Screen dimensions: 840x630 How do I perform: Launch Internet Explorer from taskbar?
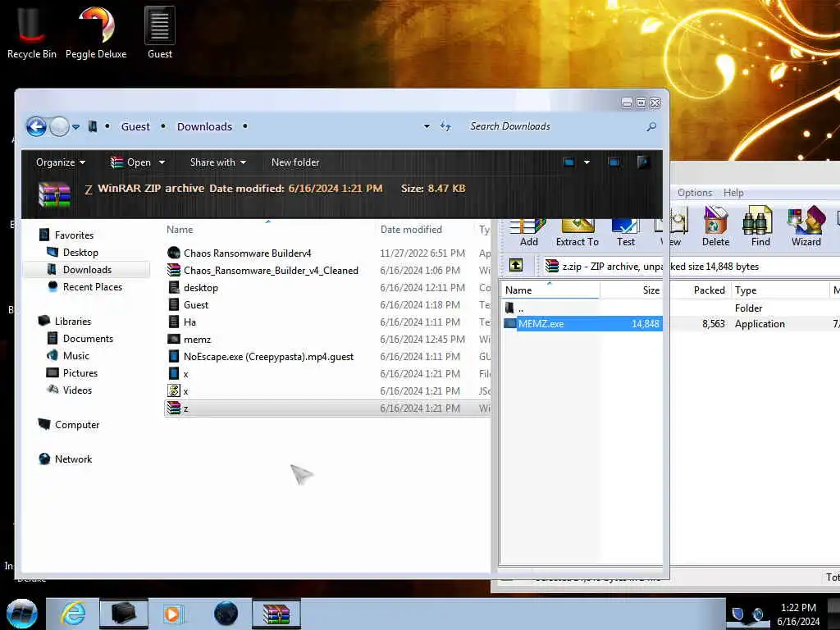[x=73, y=614]
